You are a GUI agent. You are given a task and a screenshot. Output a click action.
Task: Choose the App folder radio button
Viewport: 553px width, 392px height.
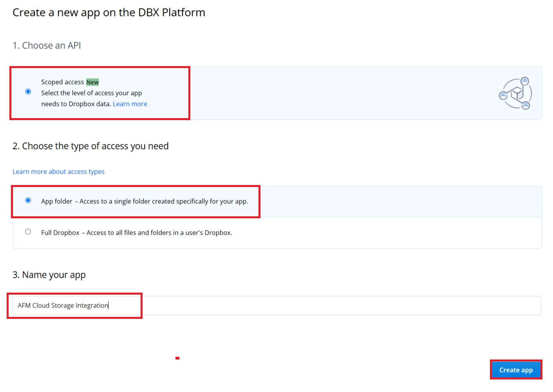[x=28, y=200]
